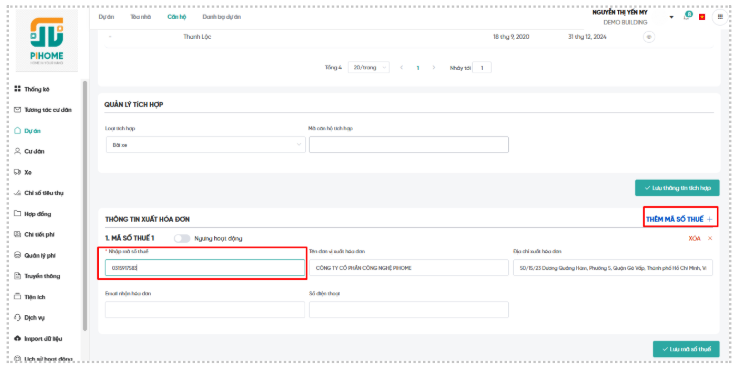The width and height of the screenshot is (736, 368).
Task: Click the Email nhận hóa đơn field
Action: [x=205, y=309]
